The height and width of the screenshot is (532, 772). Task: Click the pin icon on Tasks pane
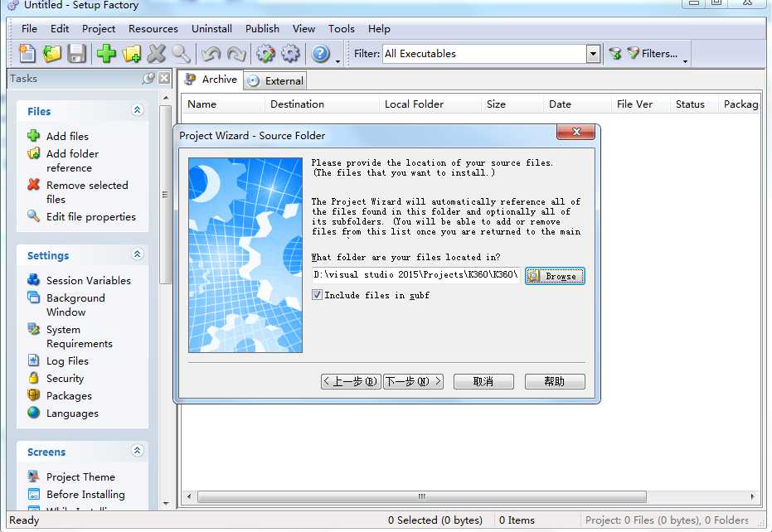148,78
